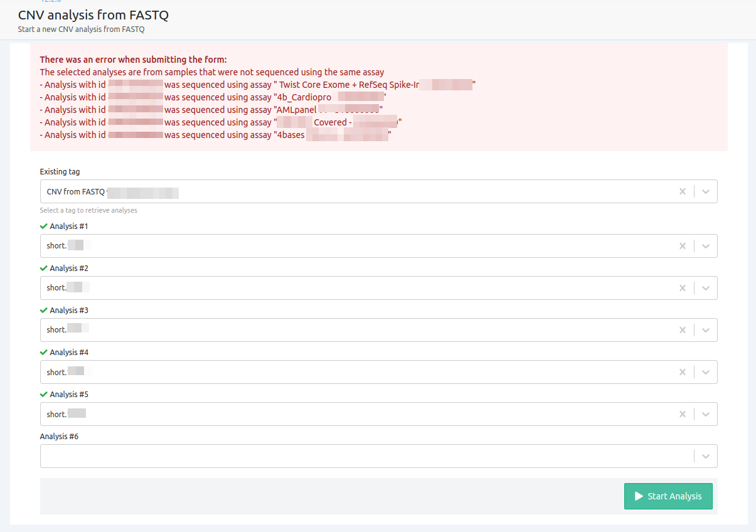756x532 pixels.
Task: Expand the Analysis #3 dropdown chevron
Action: 706,330
